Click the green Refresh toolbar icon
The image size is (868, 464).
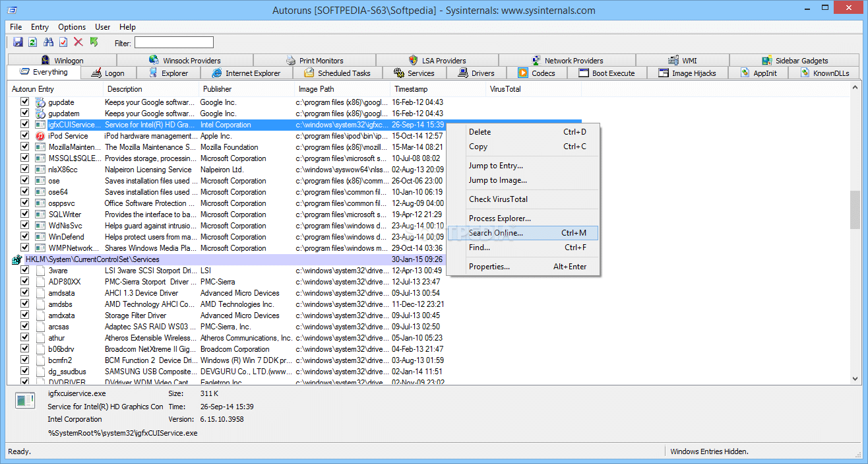tap(32, 42)
